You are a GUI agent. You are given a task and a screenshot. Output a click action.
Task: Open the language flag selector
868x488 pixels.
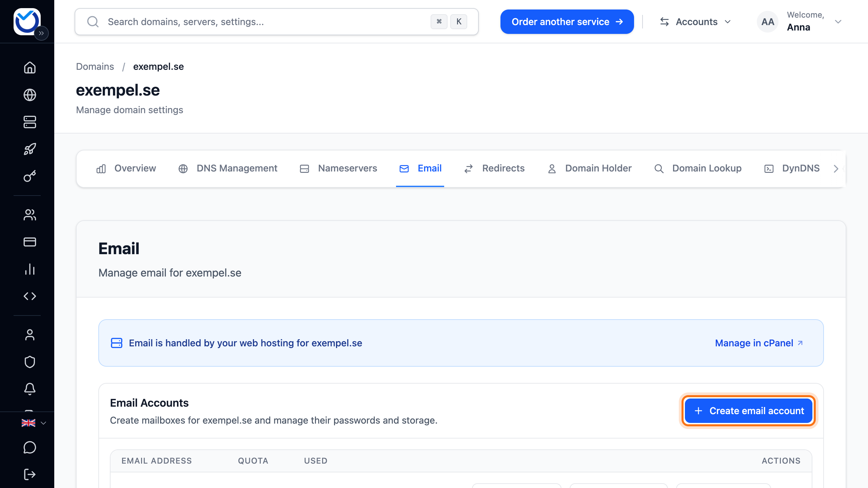click(34, 423)
